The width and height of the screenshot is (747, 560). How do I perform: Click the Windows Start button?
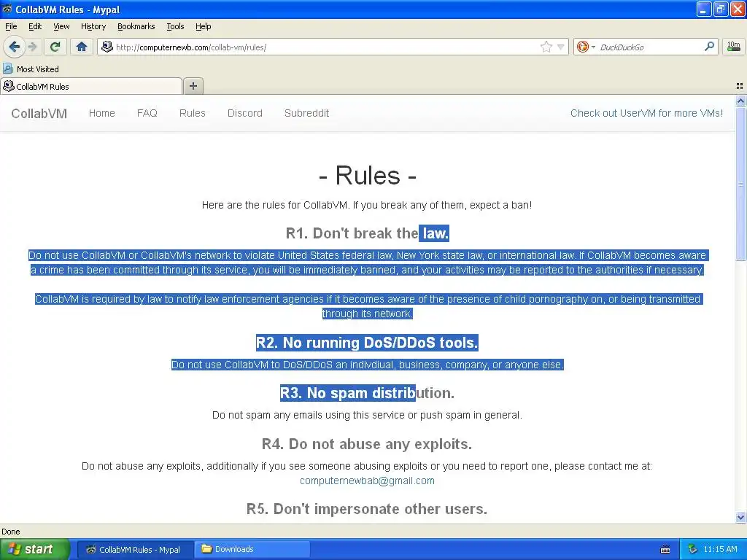click(x=34, y=549)
